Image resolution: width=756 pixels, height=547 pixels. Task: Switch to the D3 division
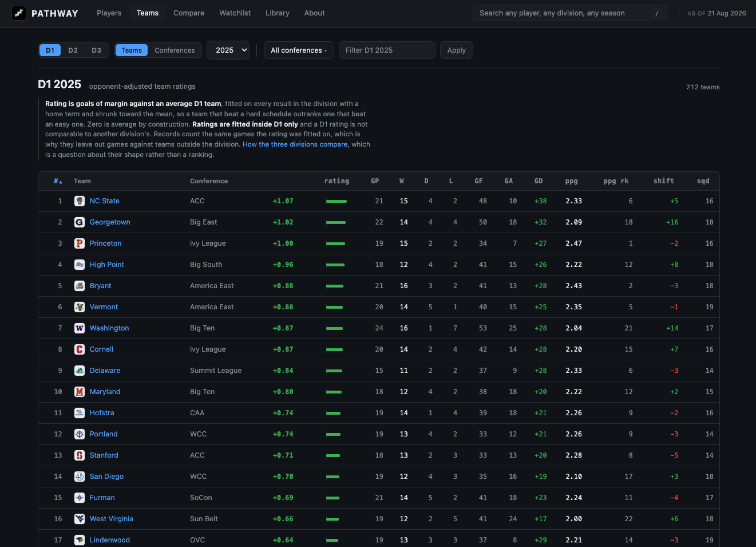pyautogui.click(x=97, y=50)
